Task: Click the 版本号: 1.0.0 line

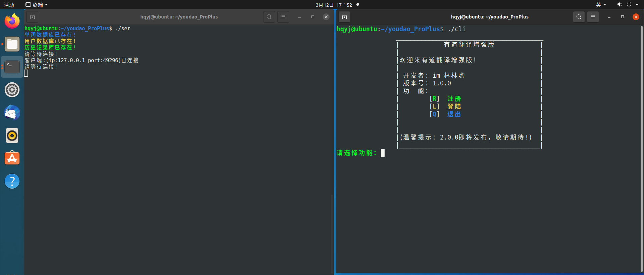Action: tap(427, 83)
